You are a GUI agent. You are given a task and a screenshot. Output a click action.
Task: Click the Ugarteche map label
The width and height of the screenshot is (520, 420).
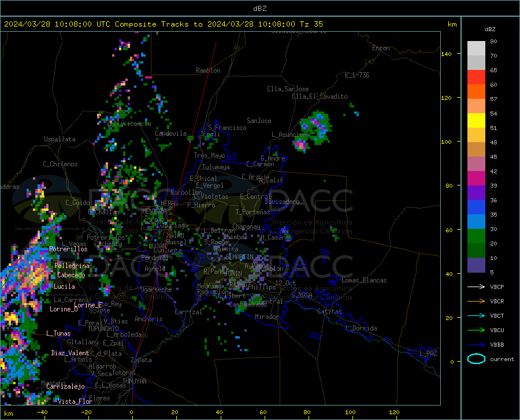pos(156,289)
